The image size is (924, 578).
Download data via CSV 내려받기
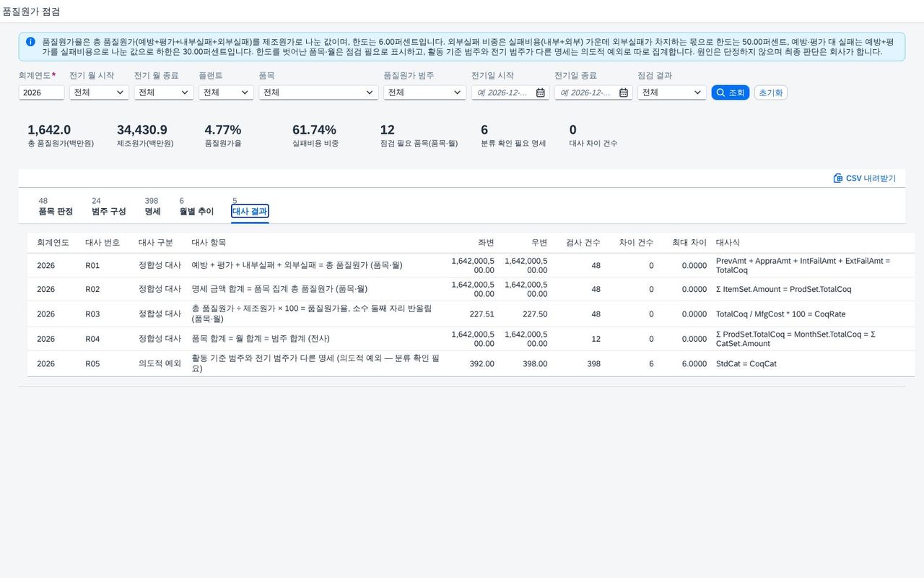pyautogui.click(x=864, y=178)
